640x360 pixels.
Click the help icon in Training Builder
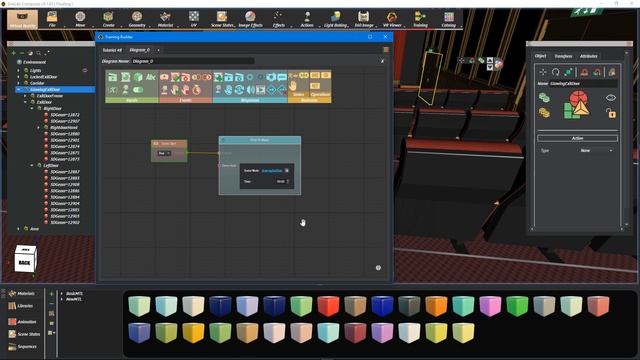(378, 268)
